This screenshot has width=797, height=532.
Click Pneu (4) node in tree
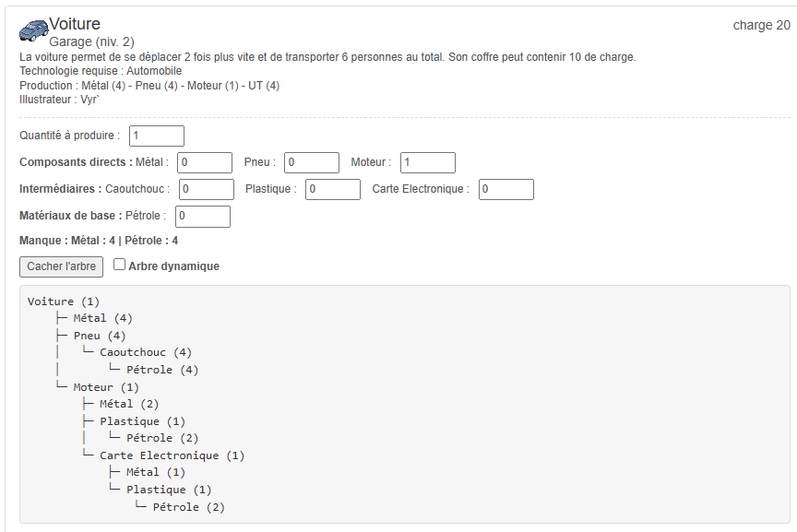[100, 336]
